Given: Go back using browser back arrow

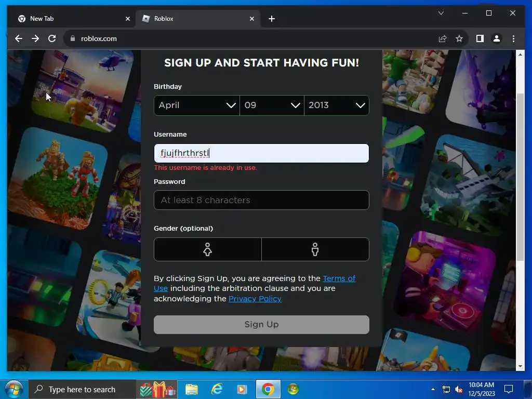Looking at the screenshot, I should coord(19,38).
